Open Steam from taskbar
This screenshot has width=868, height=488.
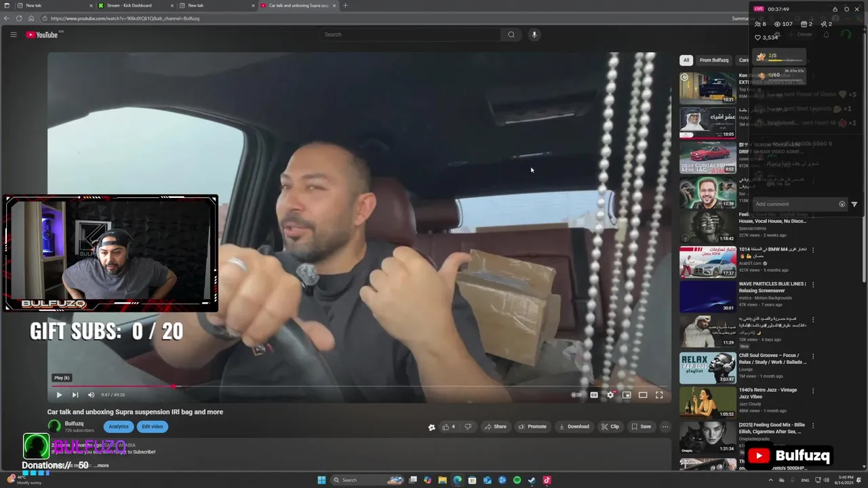(532, 480)
